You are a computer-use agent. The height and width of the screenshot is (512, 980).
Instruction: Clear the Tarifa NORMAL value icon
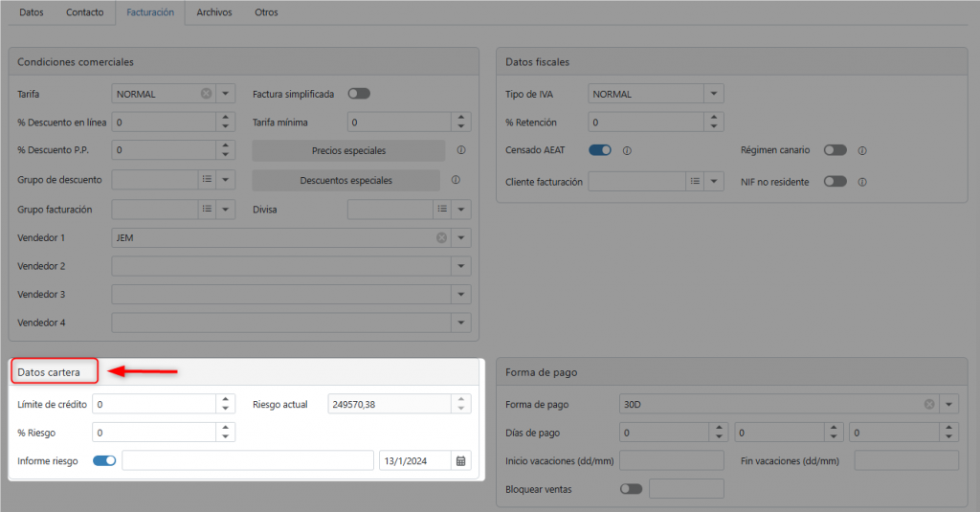click(x=206, y=94)
